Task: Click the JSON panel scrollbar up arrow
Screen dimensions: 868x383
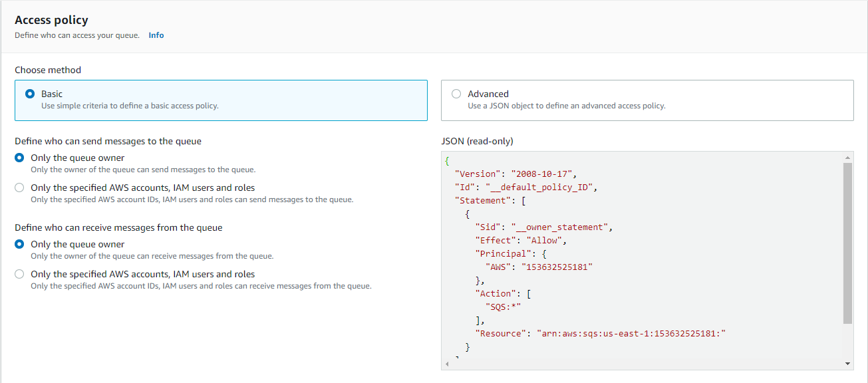Action: pyautogui.click(x=847, y=157)
